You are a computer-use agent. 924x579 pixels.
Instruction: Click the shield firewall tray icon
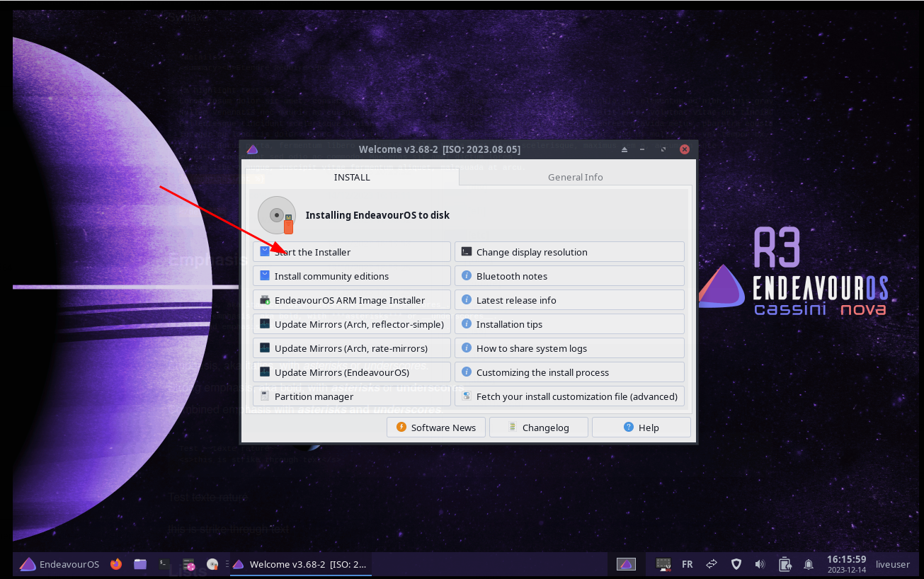pos(736,564)
